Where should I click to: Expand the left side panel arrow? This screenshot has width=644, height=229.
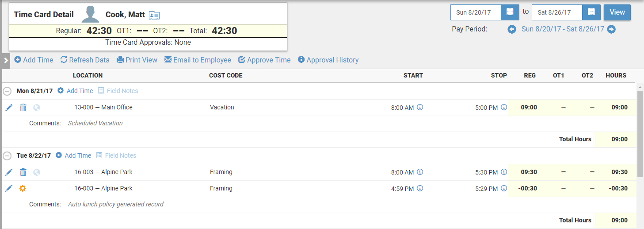click(x=5, y=60)
